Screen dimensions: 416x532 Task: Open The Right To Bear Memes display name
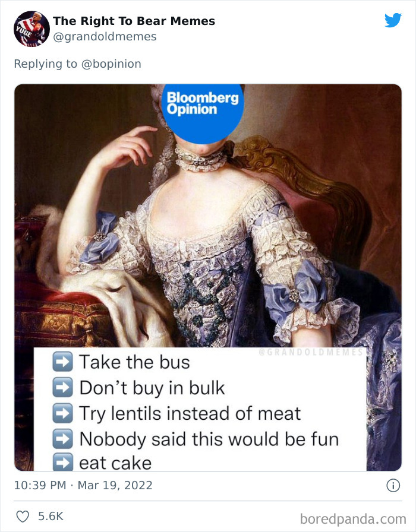(134, 21)
